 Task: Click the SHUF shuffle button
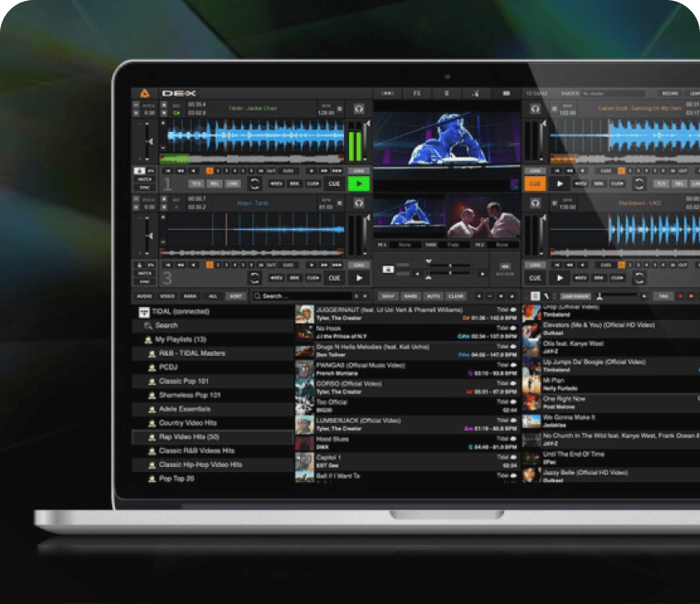388,297
